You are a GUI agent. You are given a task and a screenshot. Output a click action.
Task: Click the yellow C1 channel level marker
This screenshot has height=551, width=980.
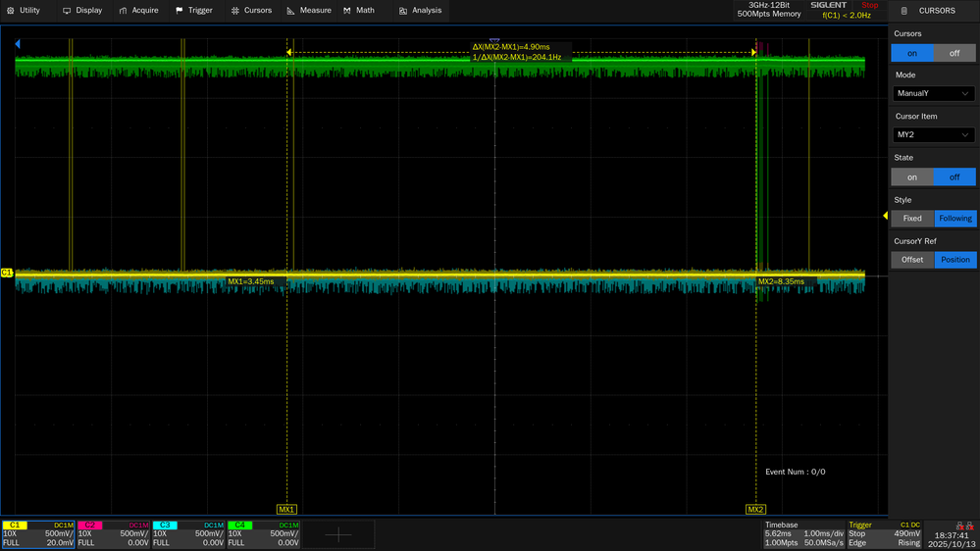pyautogui.click(x=6, y=273)
